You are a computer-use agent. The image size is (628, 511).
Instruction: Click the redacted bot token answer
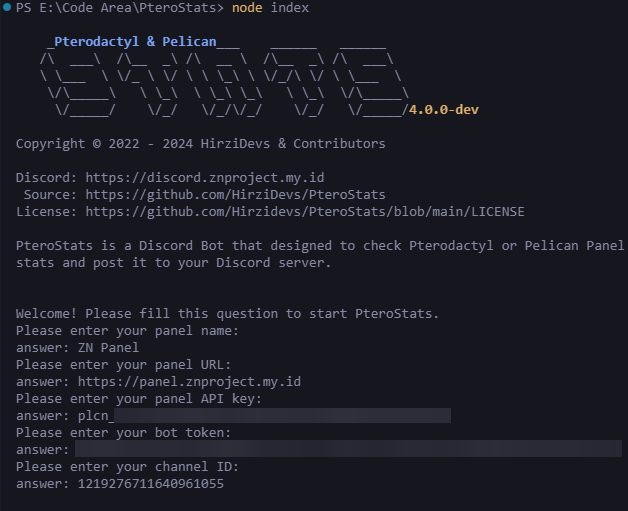click(350, 449)
